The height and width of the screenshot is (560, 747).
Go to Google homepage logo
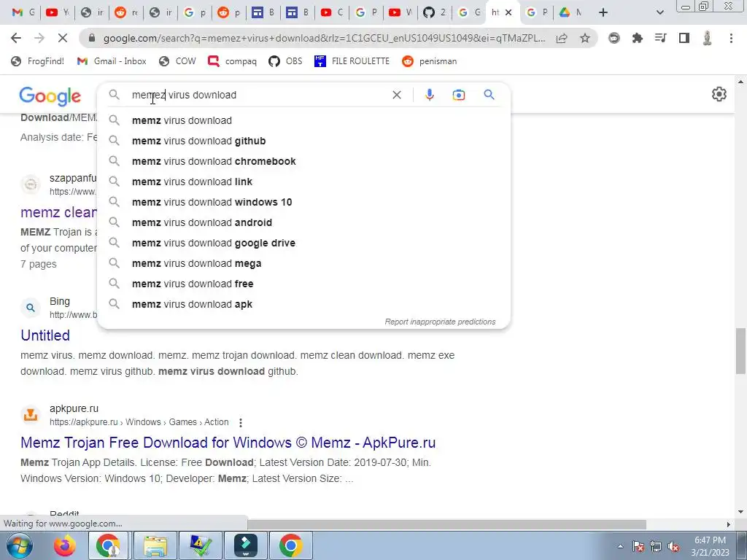point(50,96)
